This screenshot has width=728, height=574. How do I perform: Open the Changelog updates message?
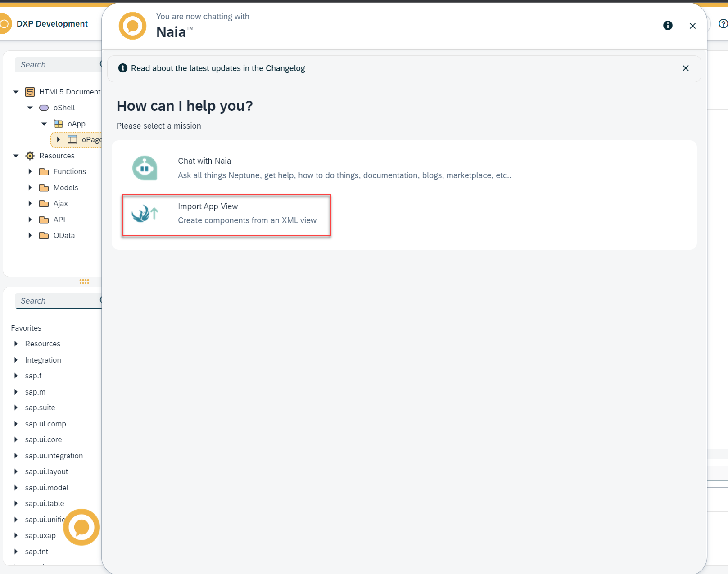pyautogui.click(x=218, y=68)
